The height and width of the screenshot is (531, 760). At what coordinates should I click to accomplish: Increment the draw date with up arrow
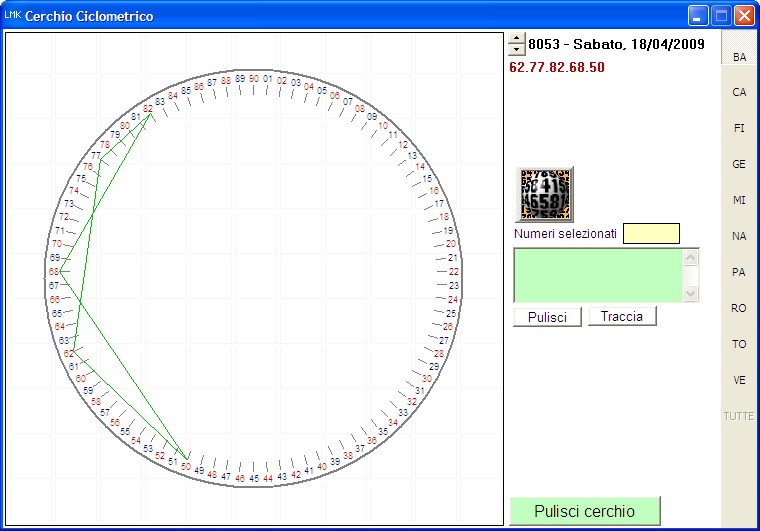516,39
